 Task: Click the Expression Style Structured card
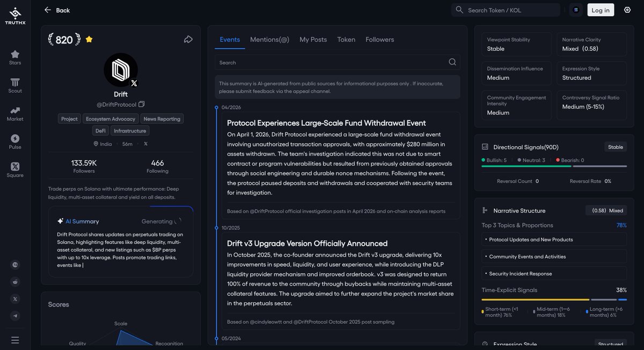[x=591, y=73]
